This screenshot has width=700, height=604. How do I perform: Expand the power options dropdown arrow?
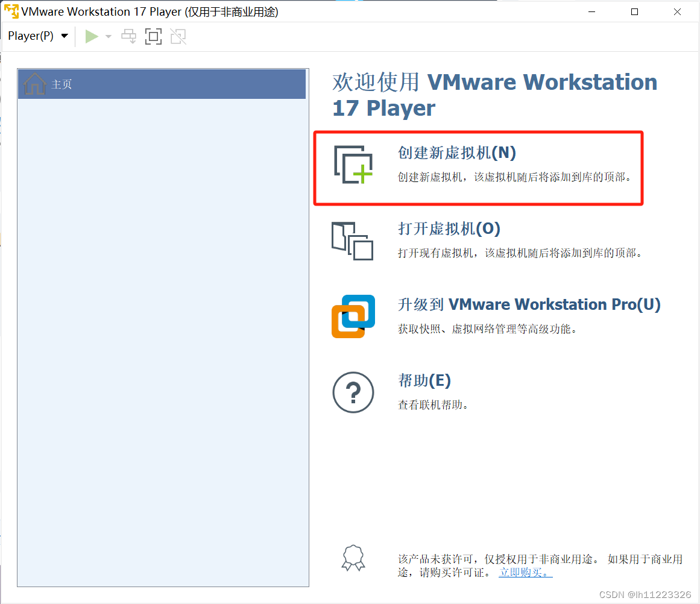[109, 37]
